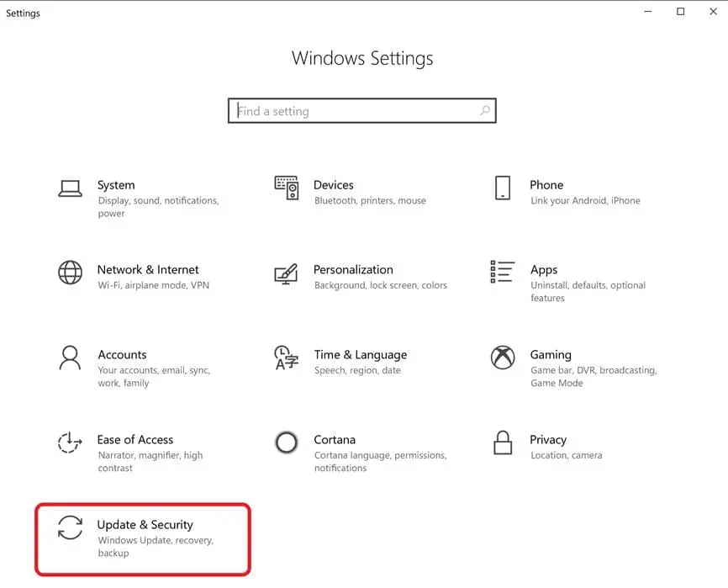Click the search magnifier icon
Screen dimensions: 728x588
484,111
